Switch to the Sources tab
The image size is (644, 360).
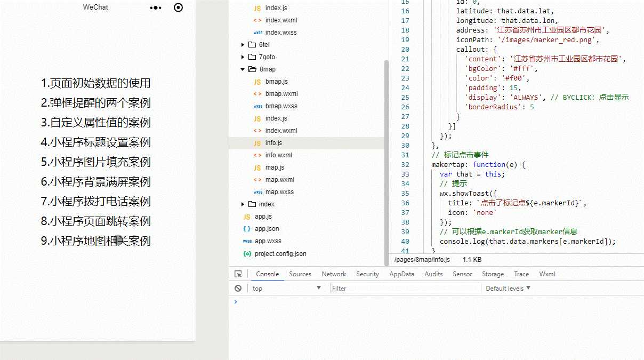300,274
